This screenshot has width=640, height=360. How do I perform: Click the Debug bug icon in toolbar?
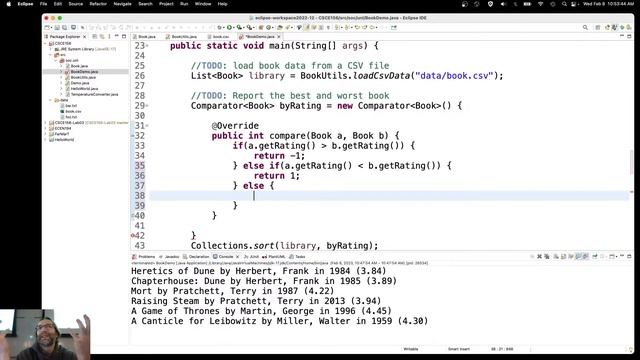[220, 27]
